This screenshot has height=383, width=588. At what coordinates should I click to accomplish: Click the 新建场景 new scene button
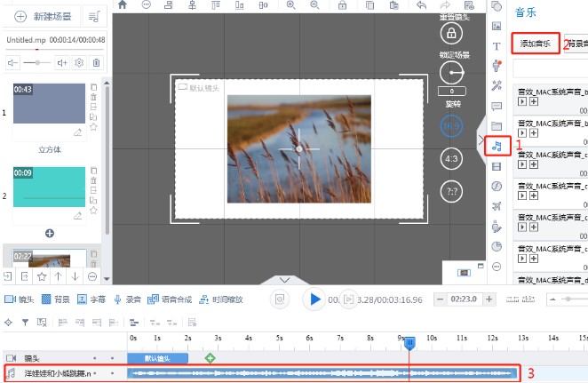[x=42, y=17]
